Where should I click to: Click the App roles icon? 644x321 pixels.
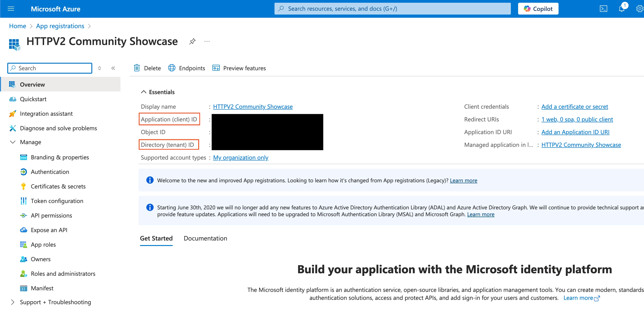[23, 245]
